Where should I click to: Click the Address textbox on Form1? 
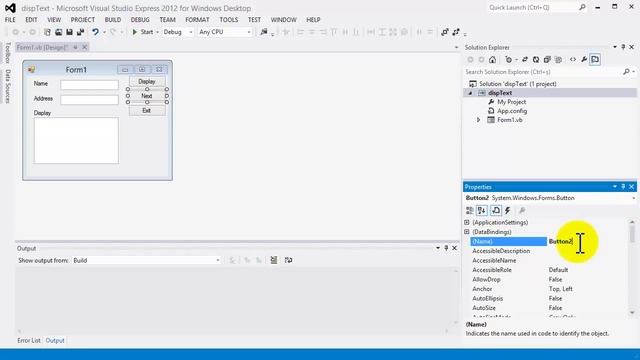click(89, 100)
